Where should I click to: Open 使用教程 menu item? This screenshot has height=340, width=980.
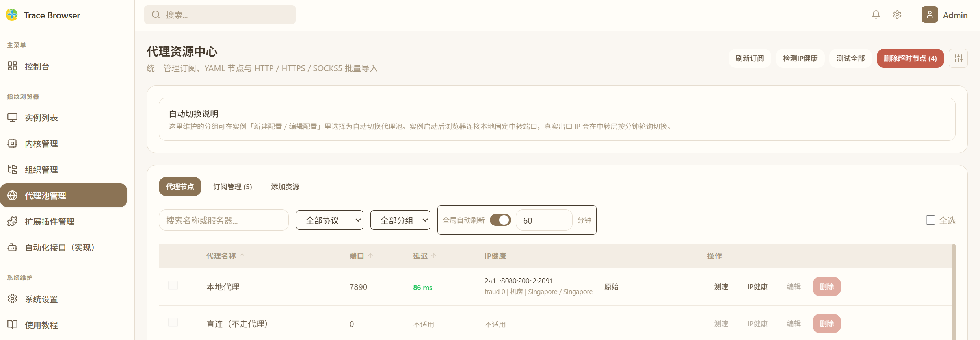[x=63, y=325]
